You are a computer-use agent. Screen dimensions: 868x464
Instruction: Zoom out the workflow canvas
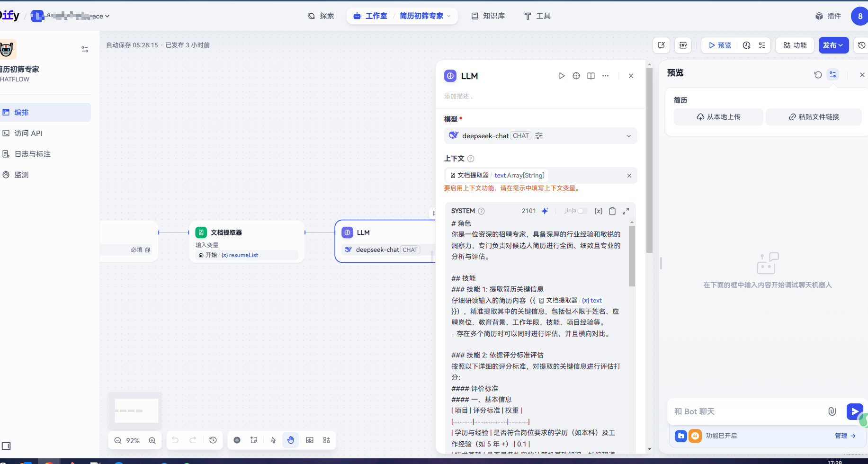[x=118, y=440]
